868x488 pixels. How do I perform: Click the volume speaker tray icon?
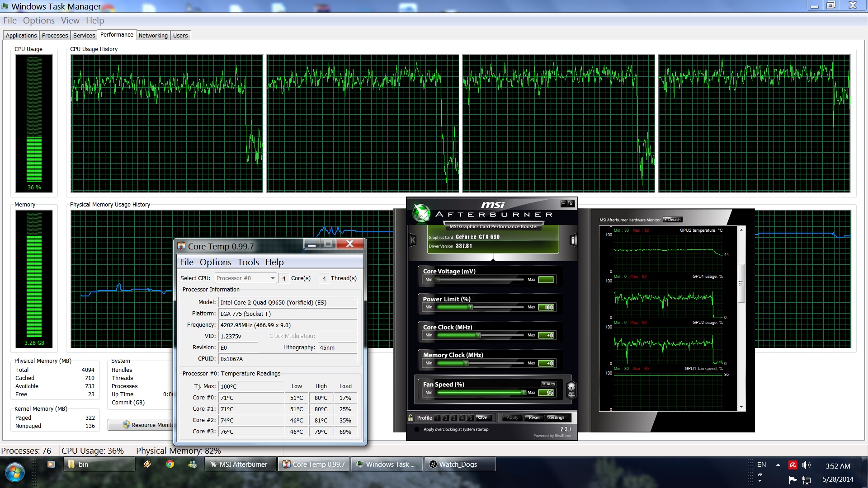(x=806, y=465)
